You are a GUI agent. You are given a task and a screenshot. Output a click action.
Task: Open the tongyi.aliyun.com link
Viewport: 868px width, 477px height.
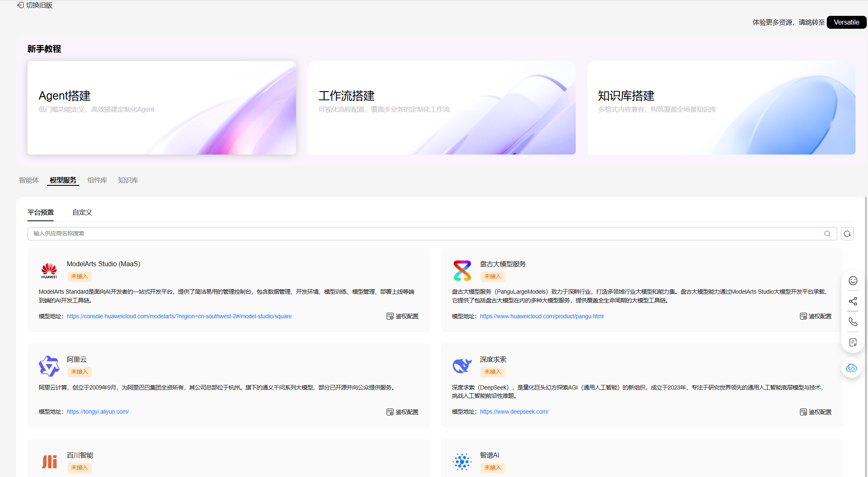(x=98, y=412)
